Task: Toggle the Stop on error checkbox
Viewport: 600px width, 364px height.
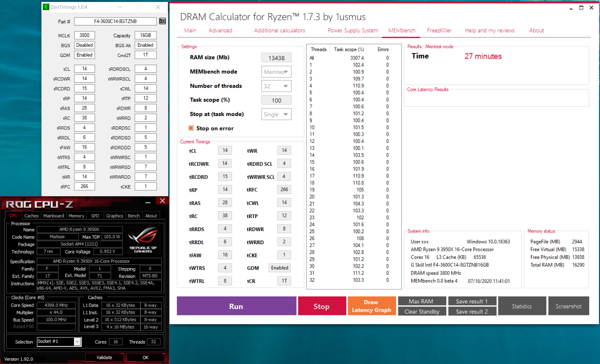Action: [x=191, y=128]
